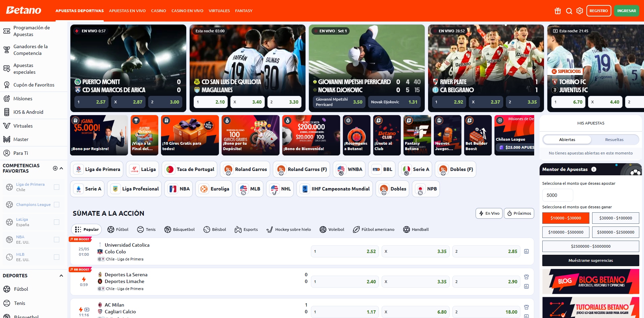Open the Bet Builder Boost promo card
Image resolution: width=644 pixels, height=318 pixels.
[x=478, y=135]
